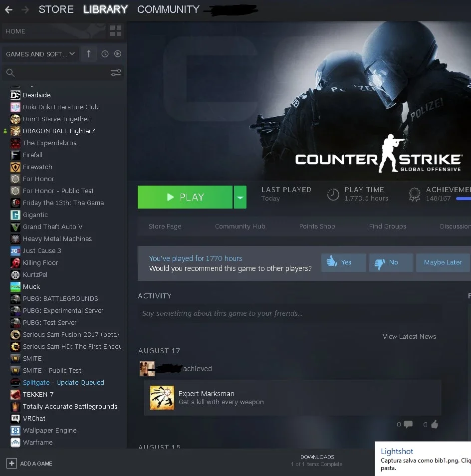Switch to grid collections view icon
This screenshot has height=476, width=471.
[116, 31]
